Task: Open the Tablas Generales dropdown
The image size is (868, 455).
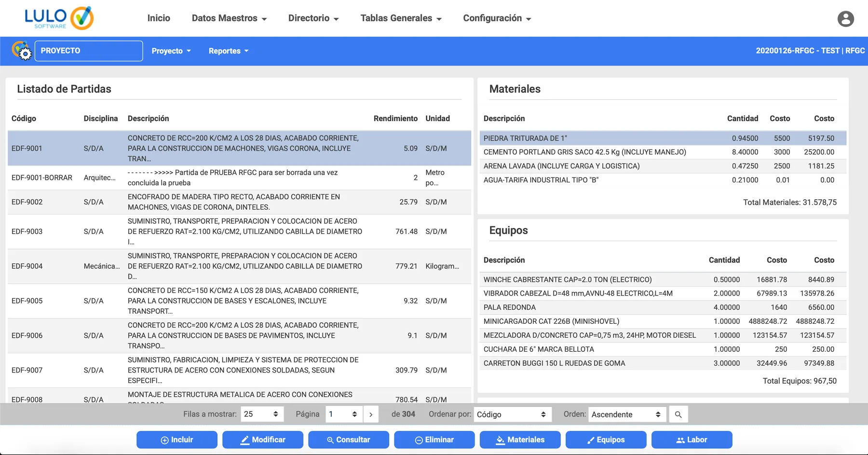Action: coord(401,18)
